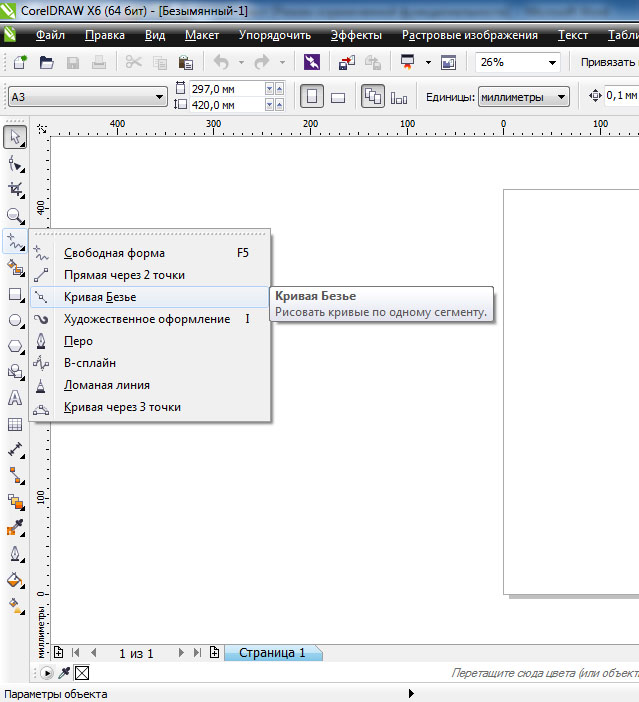Open the zoom level dropdown
639x702 pixels.
click(x=552, y=63)
